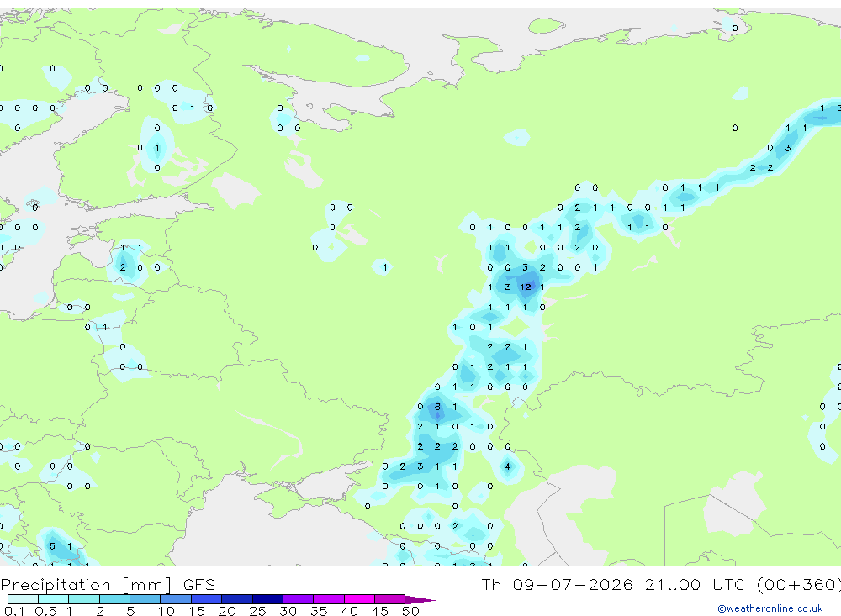
Task: Select the 1–2 mm legend color swatch
Action: coord(83,599)
